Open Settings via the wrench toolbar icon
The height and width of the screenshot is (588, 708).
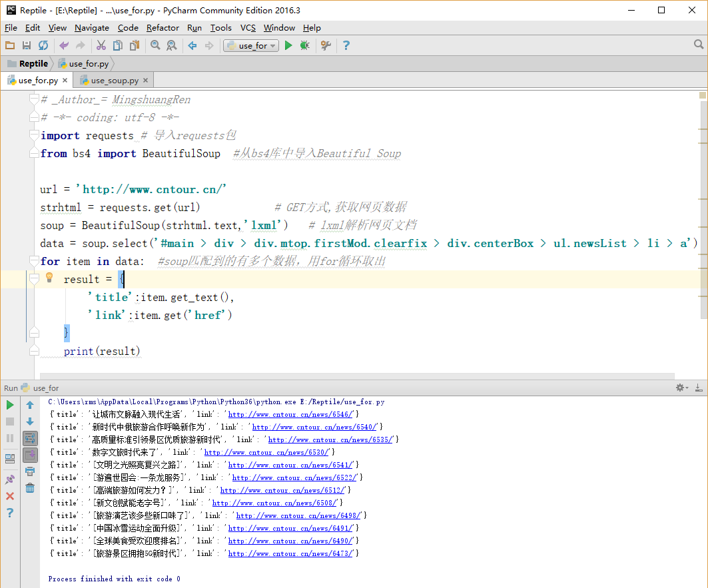pos(326,45)
